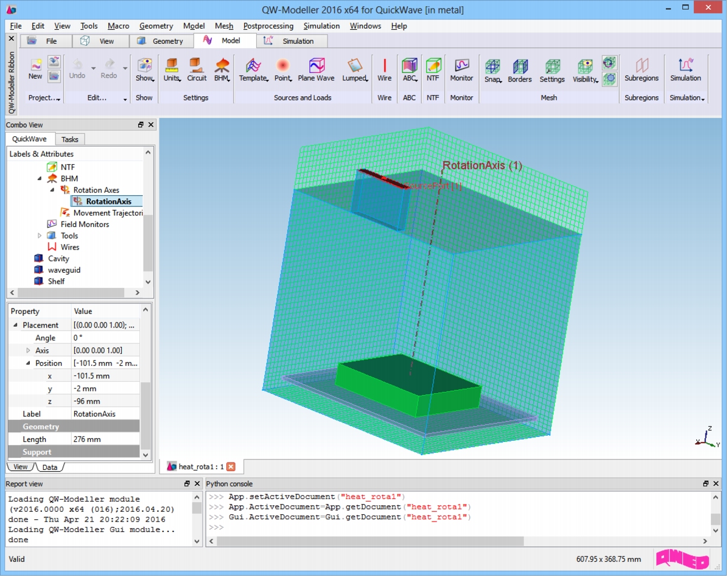
Task: Click the model tree horizontal scrollbar
Action: 71,293
